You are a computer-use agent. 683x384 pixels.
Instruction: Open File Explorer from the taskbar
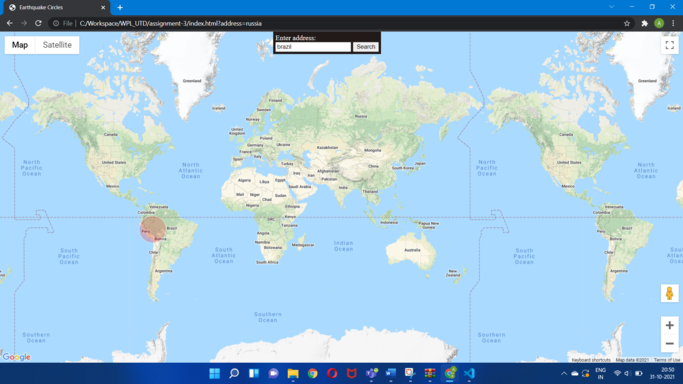click(293, 373)
